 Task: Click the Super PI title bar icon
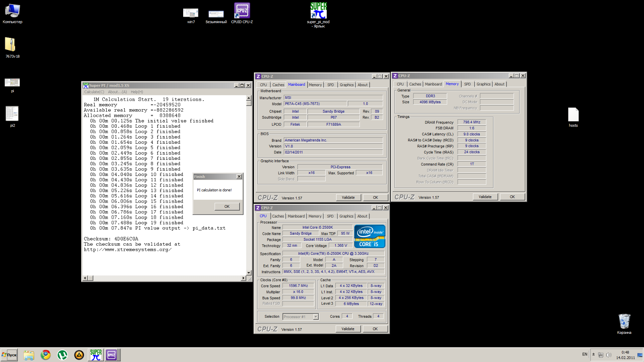(86, 85)
